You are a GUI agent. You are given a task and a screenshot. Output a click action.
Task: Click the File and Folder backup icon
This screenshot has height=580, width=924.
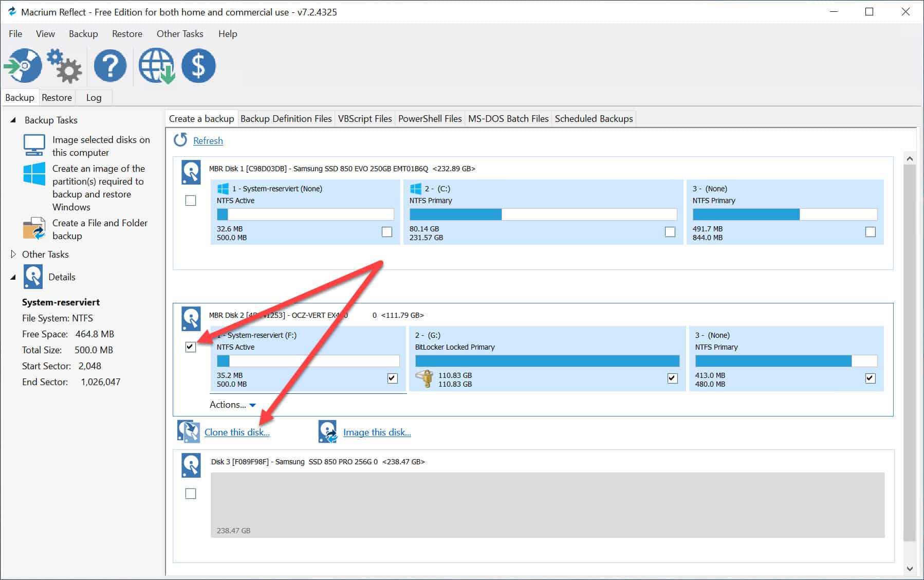(x=34, y=229)
